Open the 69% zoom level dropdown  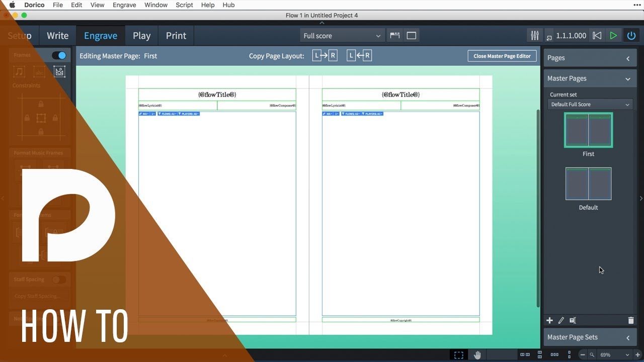(x=614, y=355)
